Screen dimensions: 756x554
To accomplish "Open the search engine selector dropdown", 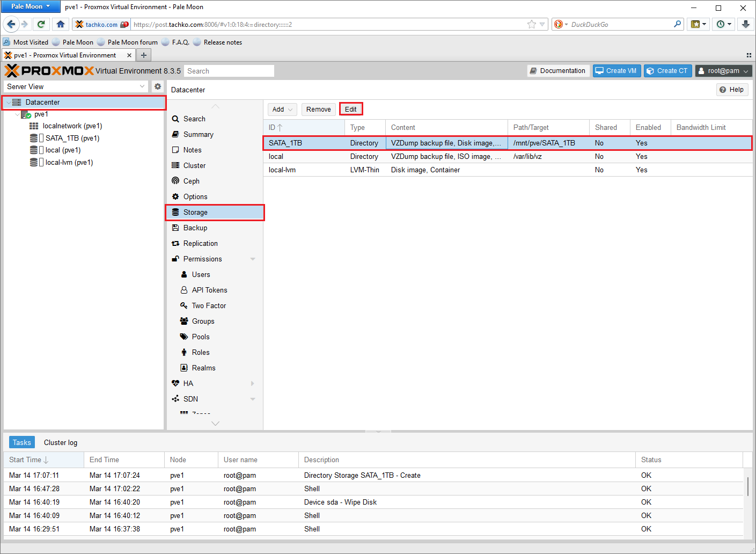I will click(561, 24).
